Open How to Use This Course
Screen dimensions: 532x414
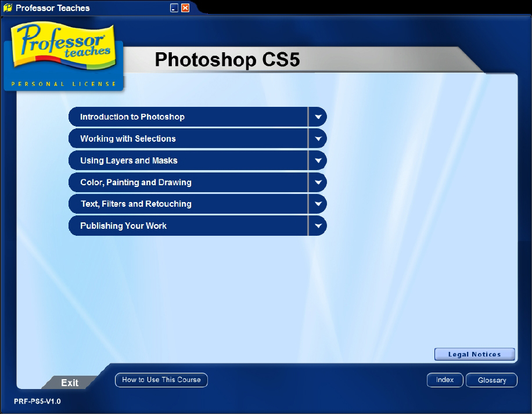(161, 380)
